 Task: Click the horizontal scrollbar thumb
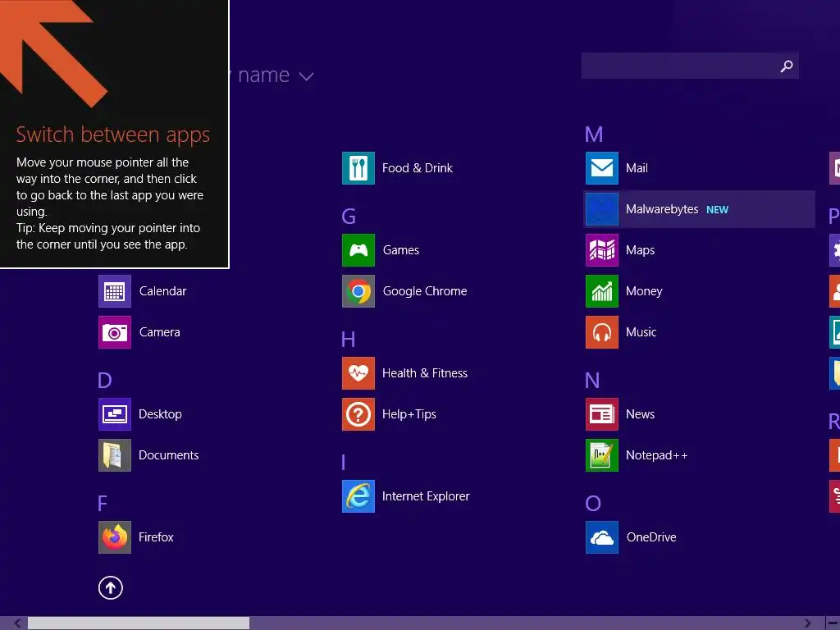coord(139,623)
